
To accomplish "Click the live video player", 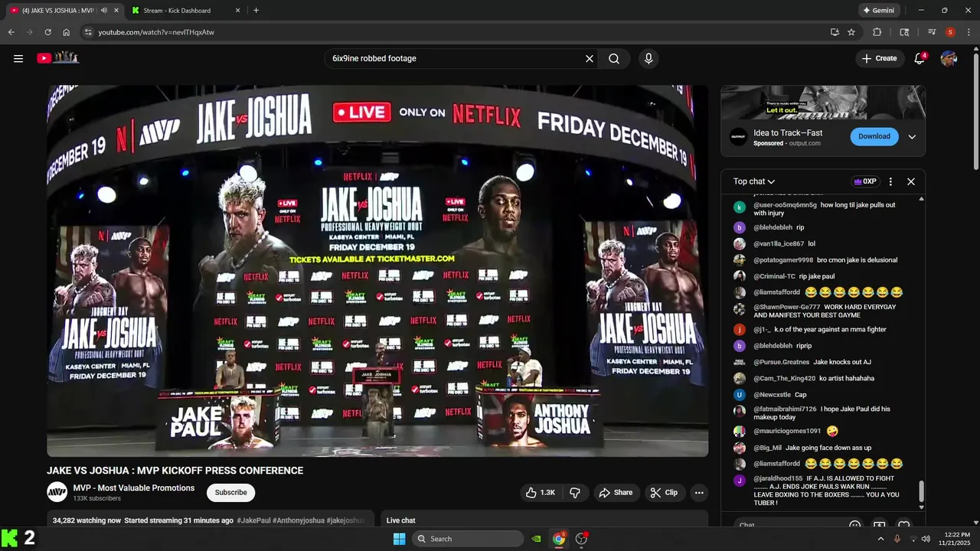I will click(x=377, y=271).
